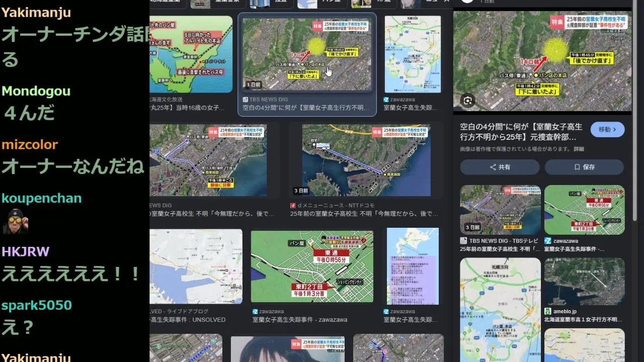Click 北海道室蘭市高1女子行方不明 caption

(x=583, y=320)
